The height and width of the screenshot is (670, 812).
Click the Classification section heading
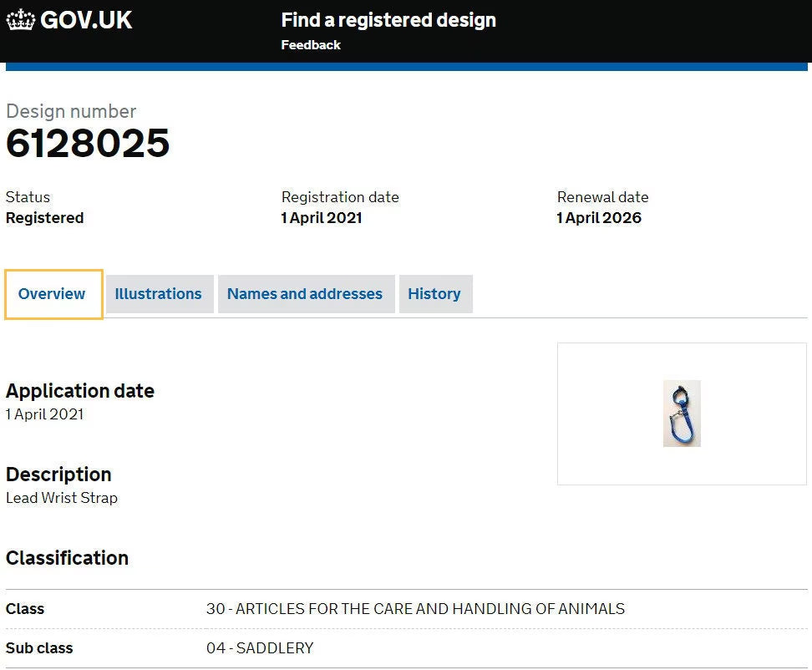pyautogui.click(x=68, y=558)
